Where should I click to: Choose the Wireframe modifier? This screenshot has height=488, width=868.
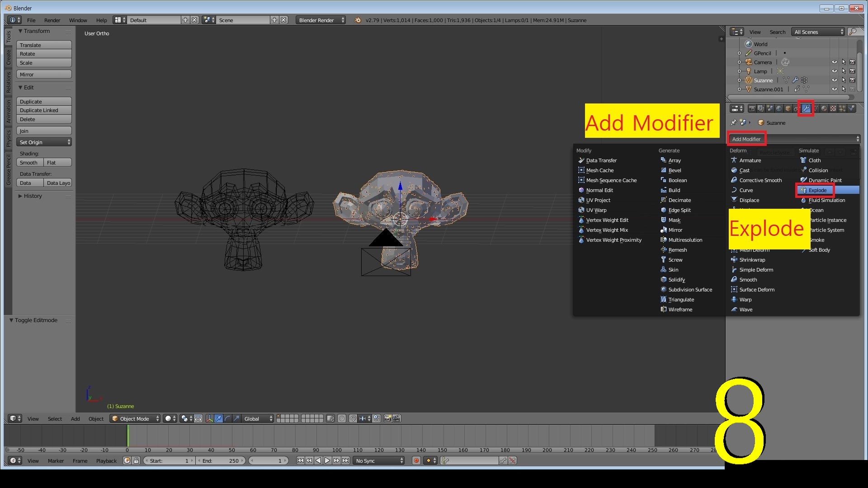[680, 310]
